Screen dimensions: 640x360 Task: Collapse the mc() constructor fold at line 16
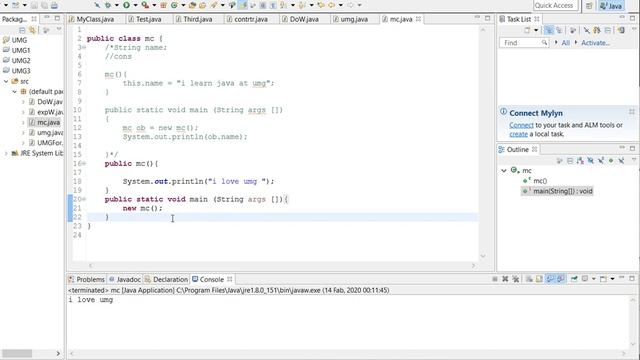coord(84,163)
